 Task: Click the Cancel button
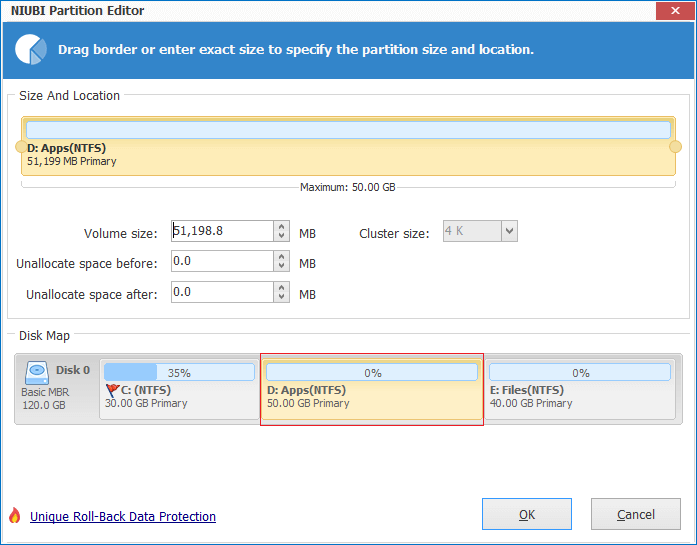pyautogui.click(x=636, y=514)
